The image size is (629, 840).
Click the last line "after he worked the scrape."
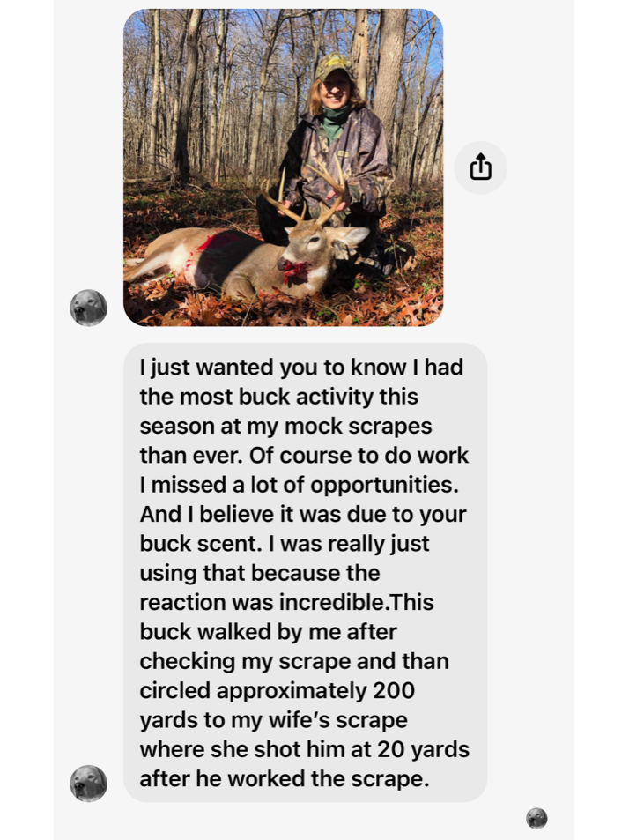pyautogui.click(x=284, y=778)
